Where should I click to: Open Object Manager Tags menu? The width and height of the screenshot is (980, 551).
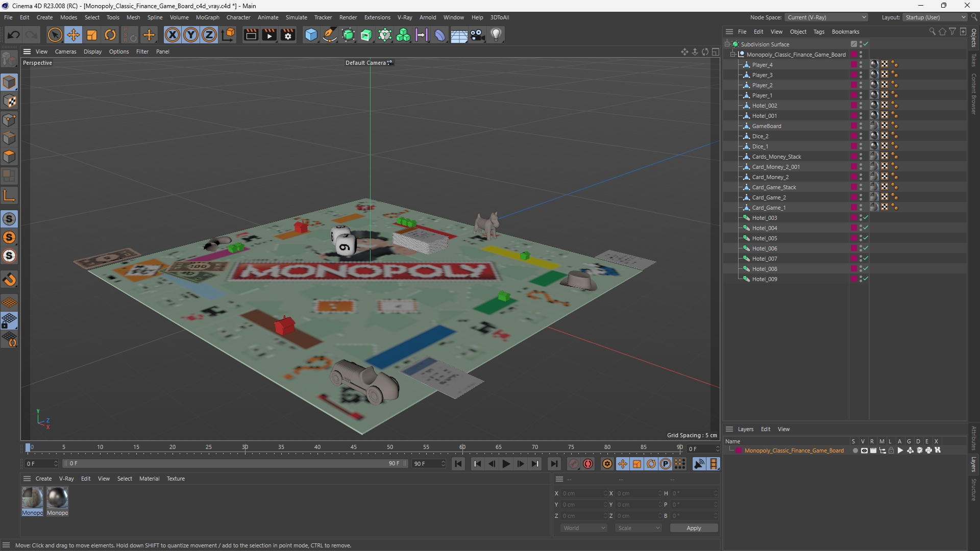pyautogui.click(x=819, y=32)
